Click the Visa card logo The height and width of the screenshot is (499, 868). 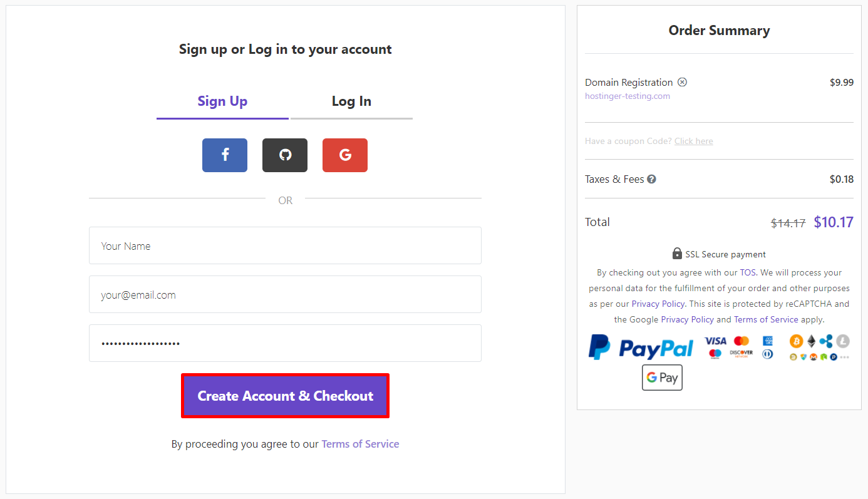pyautogui.click(x=715, y=341)
